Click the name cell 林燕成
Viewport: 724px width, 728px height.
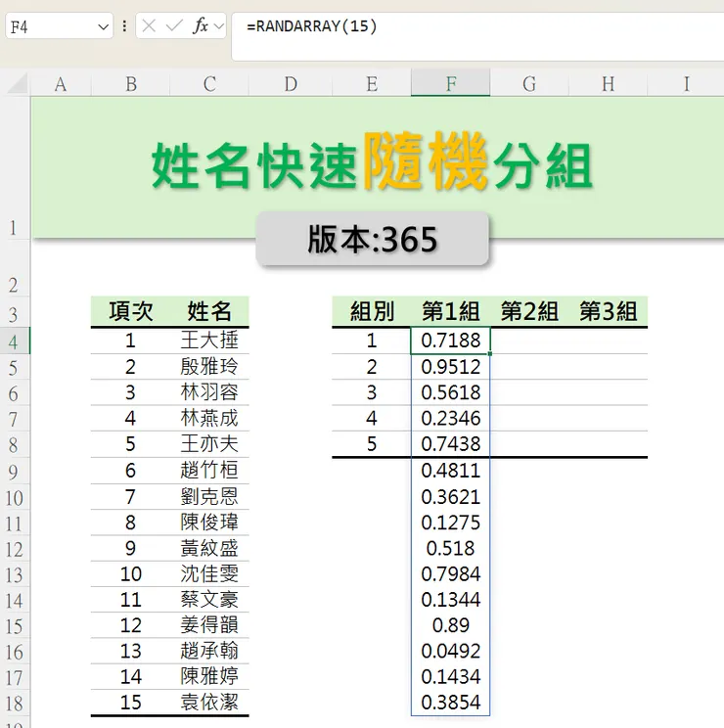point(209,419)
